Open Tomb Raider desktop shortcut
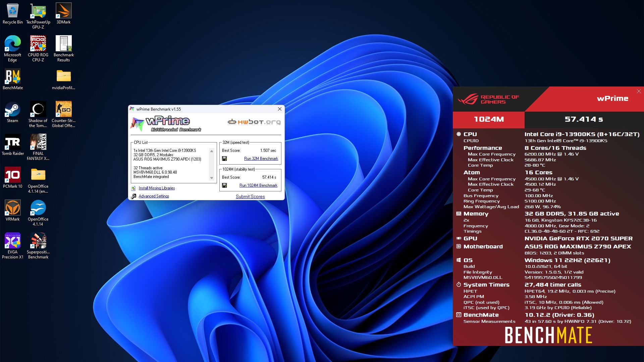Image resolution: width=644 pixels, height=362 pixels. [x=13, y=145]
